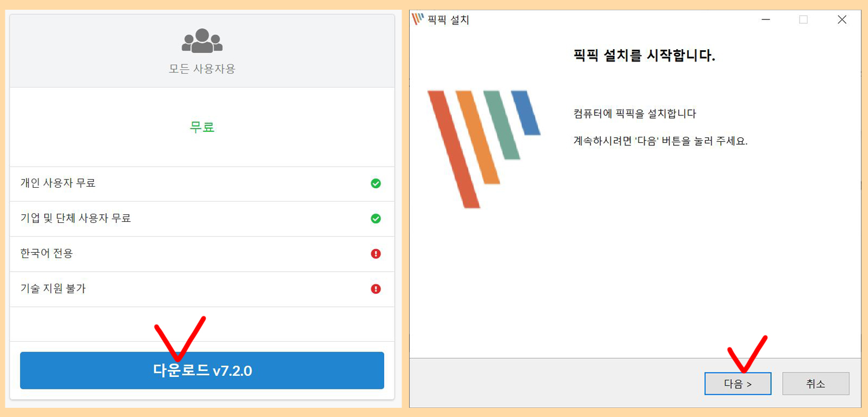This screenshot has width=868, height=417.
Task: Click the 기업 및 단체 사용자 무료 text
Action: pos(76,219)
